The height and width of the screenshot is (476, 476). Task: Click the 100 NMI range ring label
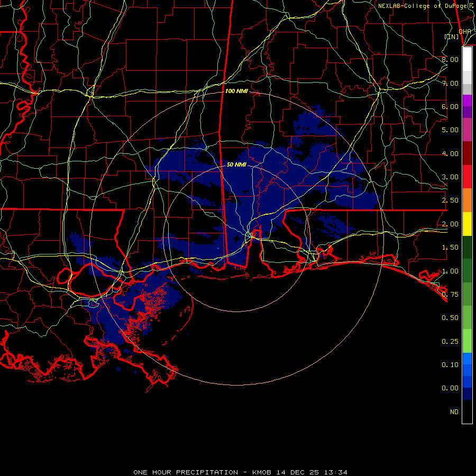pos(236,91)
